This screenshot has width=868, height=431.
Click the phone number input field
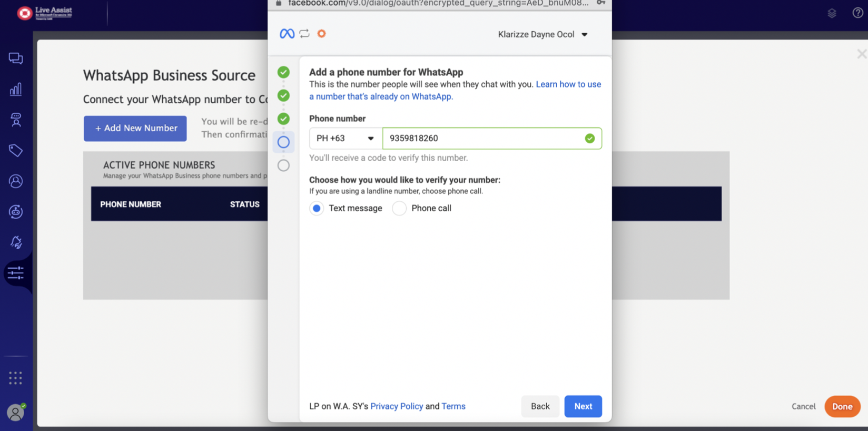492,139
